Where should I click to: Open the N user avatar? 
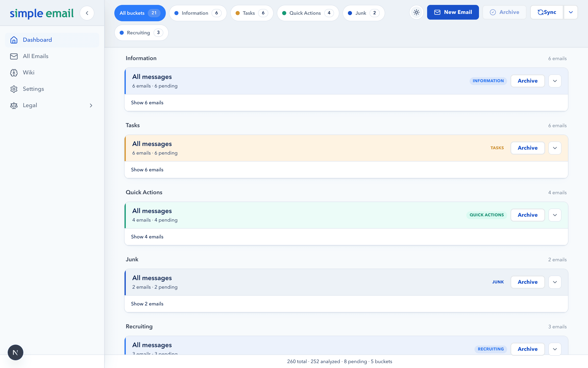tap(15, 352)
